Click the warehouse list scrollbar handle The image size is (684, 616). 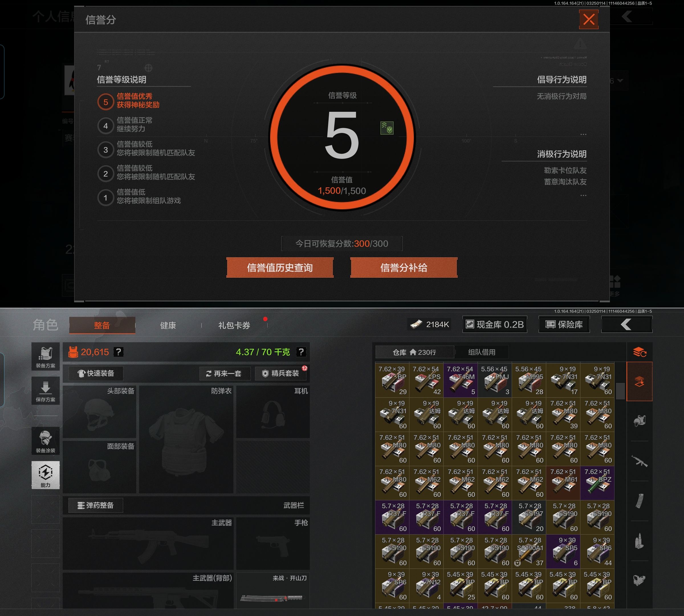click(x=620, y=391)
